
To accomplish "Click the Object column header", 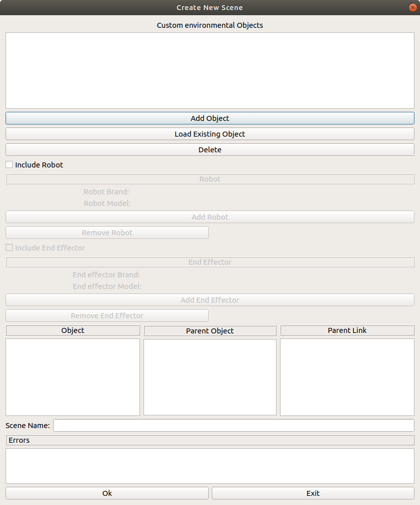I will [73, 330].
